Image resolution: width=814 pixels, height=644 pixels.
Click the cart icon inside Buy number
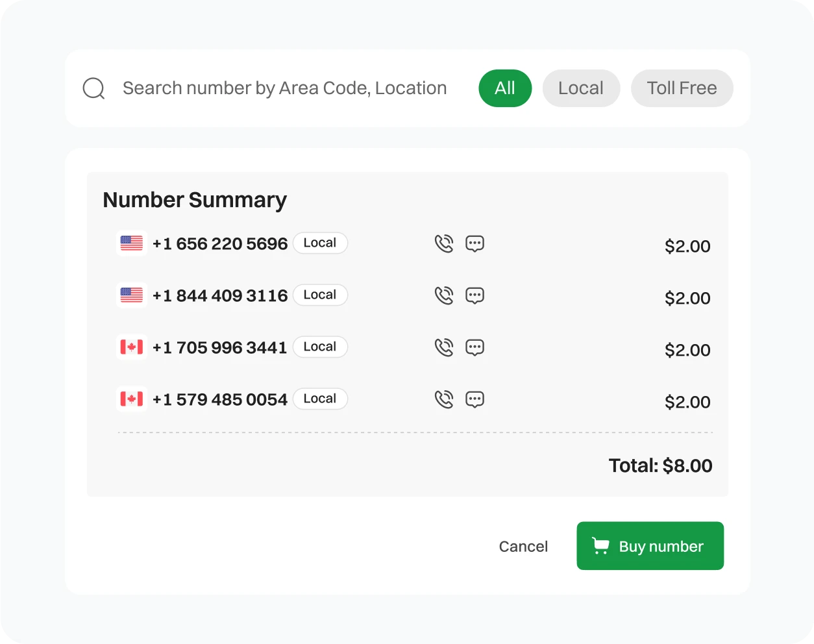pyautogui.click(x=600, y=546)
